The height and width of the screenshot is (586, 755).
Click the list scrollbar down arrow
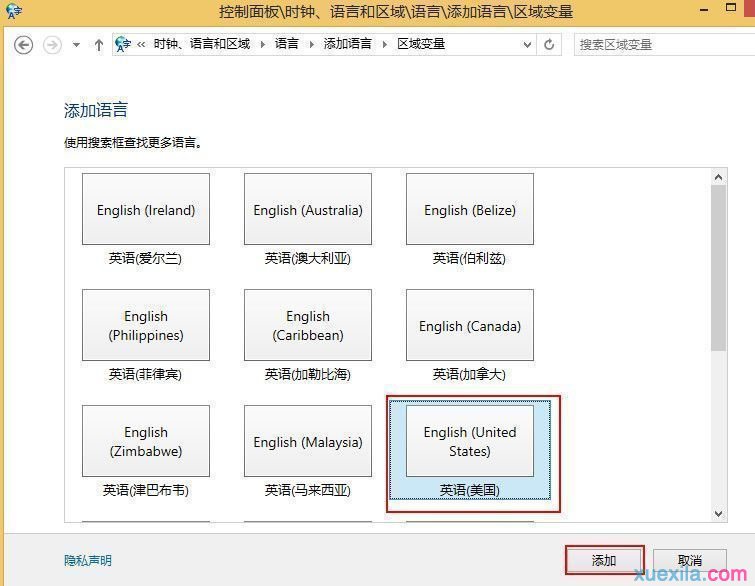[x=718, y=514]
